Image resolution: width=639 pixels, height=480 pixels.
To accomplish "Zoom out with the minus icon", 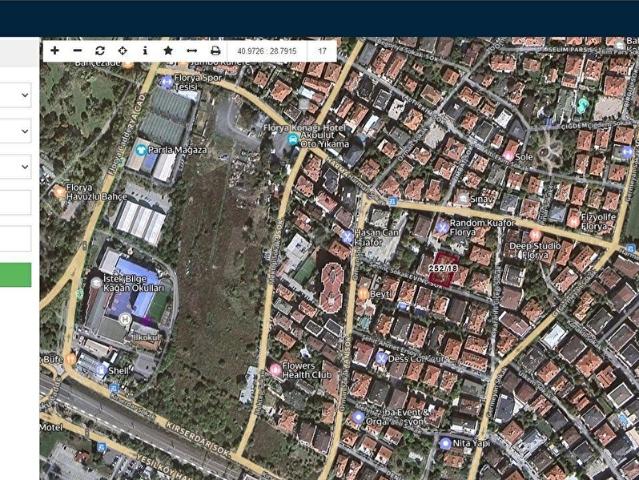I will click(77, 50).
